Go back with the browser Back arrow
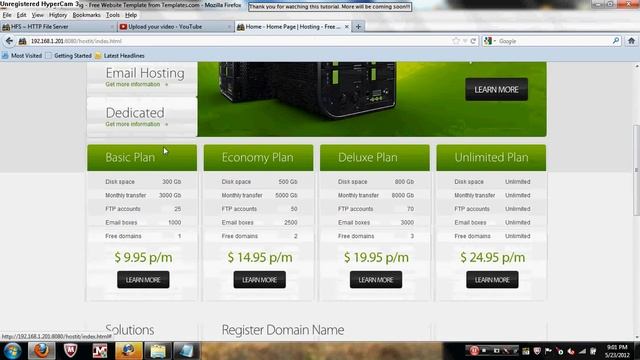The width and height of the screenshot is (640, 360). [x=9, y=41]
